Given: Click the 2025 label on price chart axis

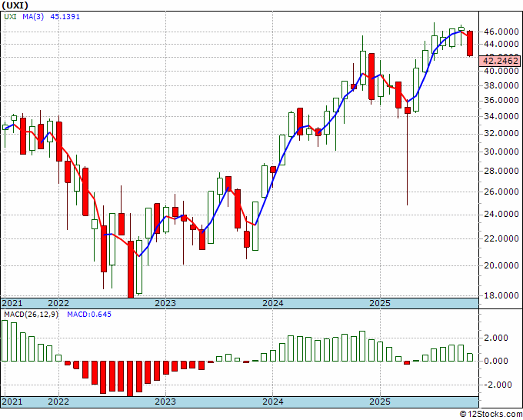Looking at the screenshot, I should pyautogui.click(x=380, y=303).
